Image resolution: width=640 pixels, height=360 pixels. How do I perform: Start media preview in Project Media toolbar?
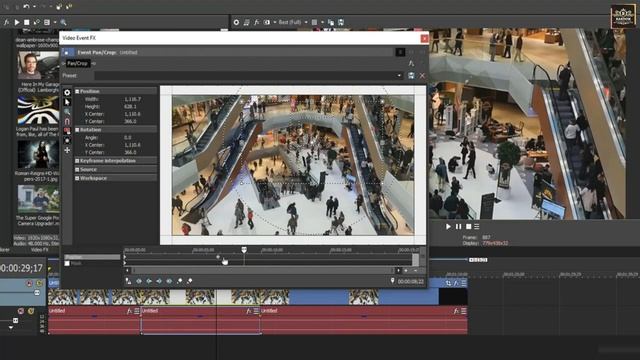click(x=17, y=22)
